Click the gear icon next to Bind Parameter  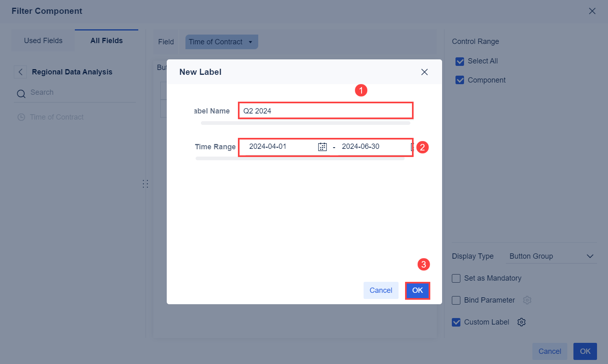click(x=527, y=300)
